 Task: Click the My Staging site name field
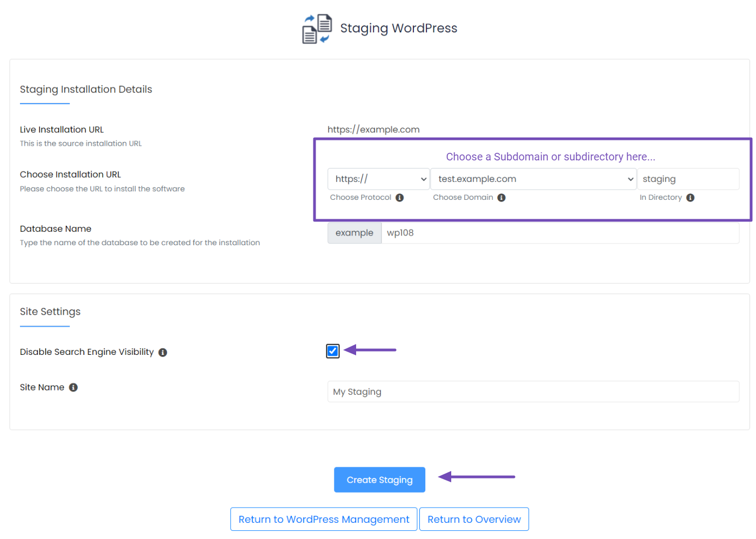click(x=533, y=392)
